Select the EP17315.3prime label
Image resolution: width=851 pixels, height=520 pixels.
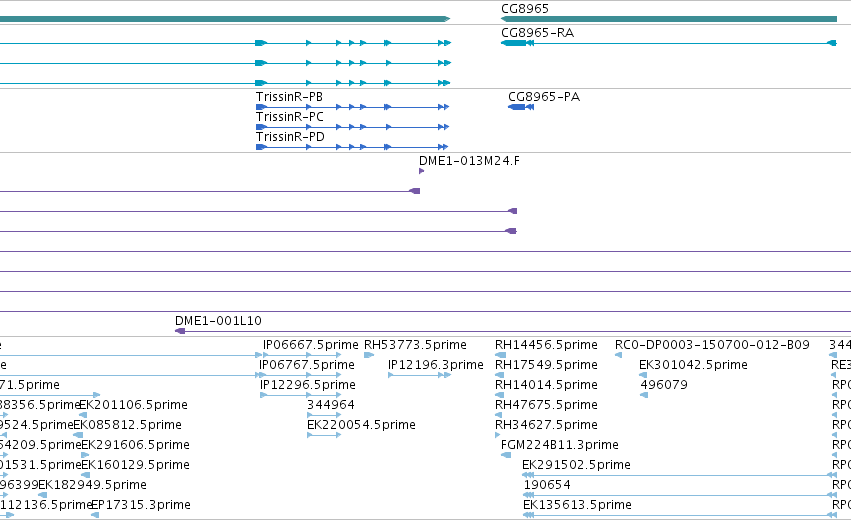click(141, 505)
